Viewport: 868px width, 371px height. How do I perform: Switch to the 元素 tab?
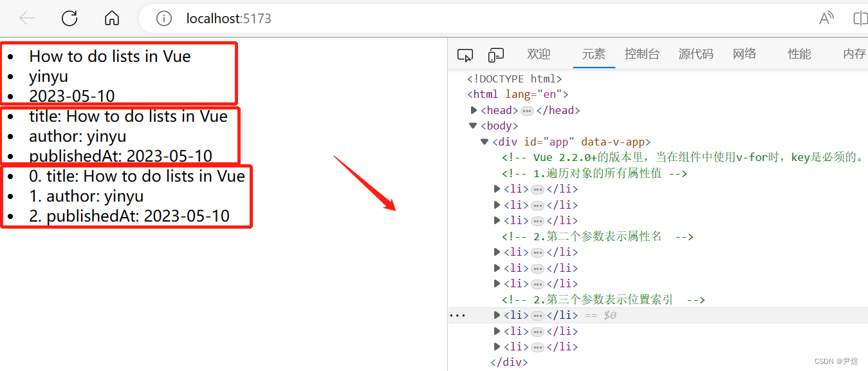click(x=594, y=54)
